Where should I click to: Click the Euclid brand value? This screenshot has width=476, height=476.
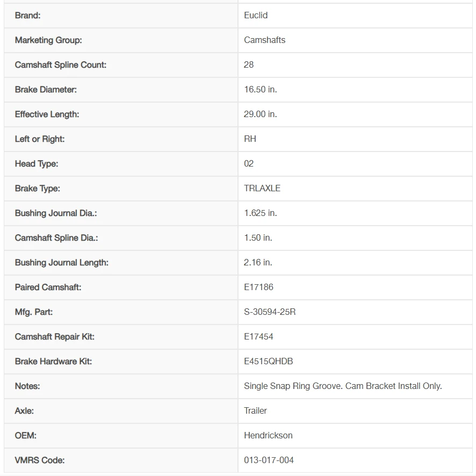tap(256, 15)
